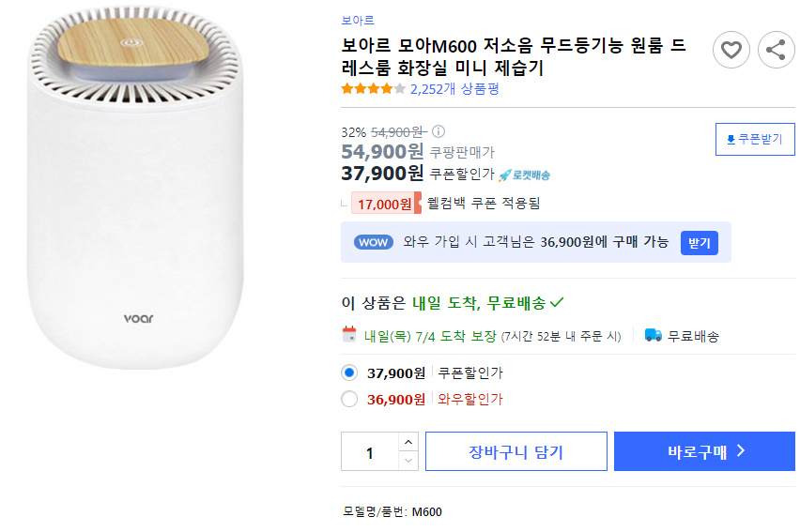The height and width of the screenshot is (532, 800).
Task: Click the 쿠폰받기 download coupon button
Action: click(755, 139)
